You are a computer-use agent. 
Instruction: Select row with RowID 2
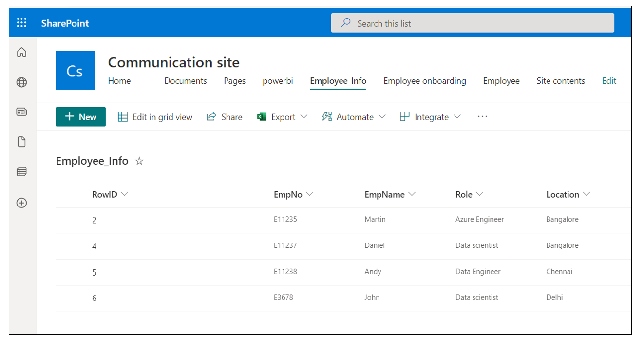[343, 220]
